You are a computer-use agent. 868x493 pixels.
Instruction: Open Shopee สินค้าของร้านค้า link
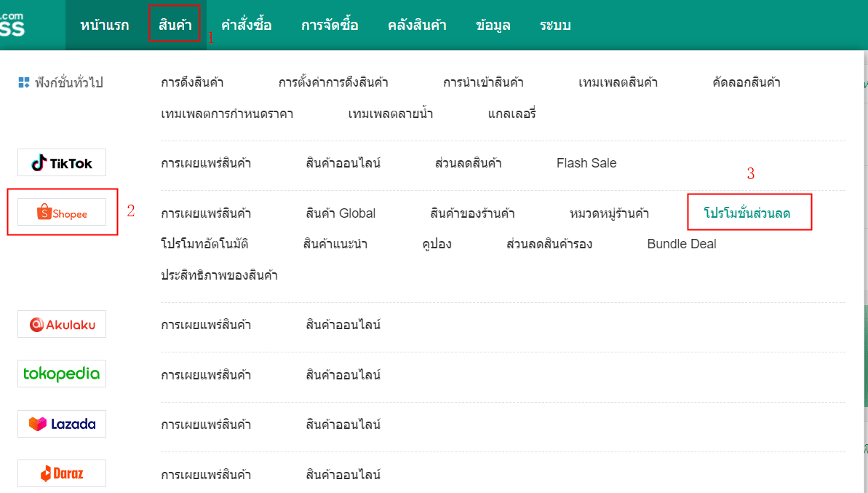pos(472,213)
